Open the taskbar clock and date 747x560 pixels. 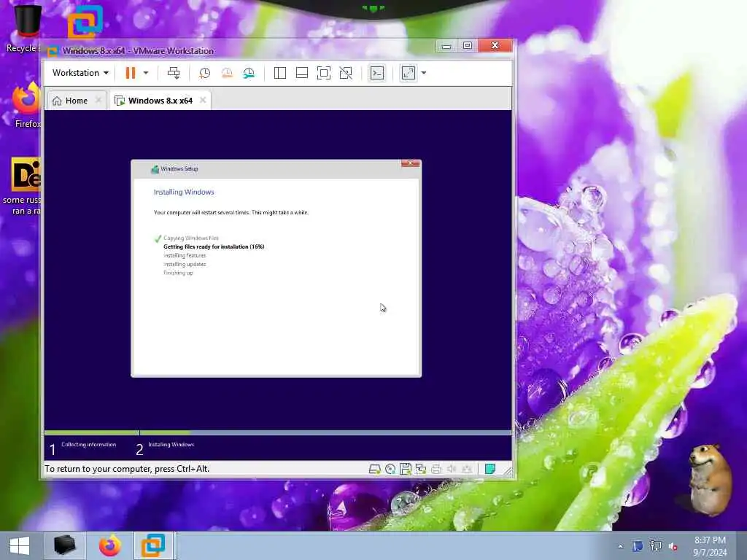pos(710,546)
